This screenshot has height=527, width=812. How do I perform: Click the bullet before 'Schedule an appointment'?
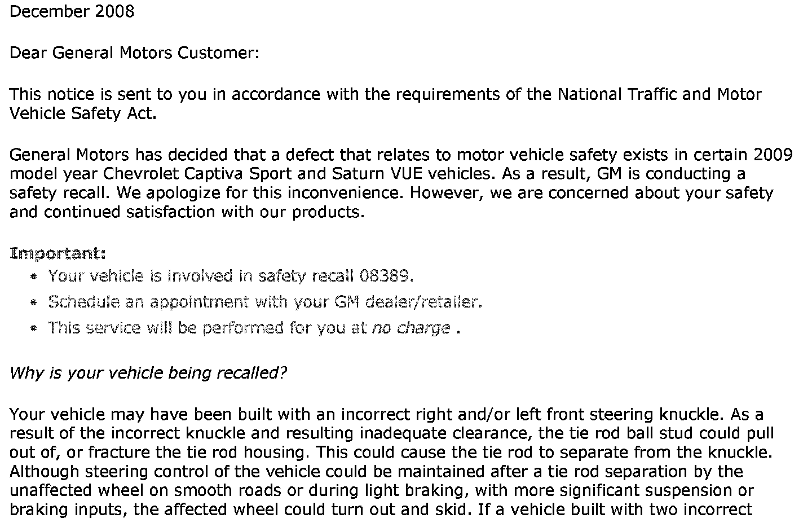point(34,302)
